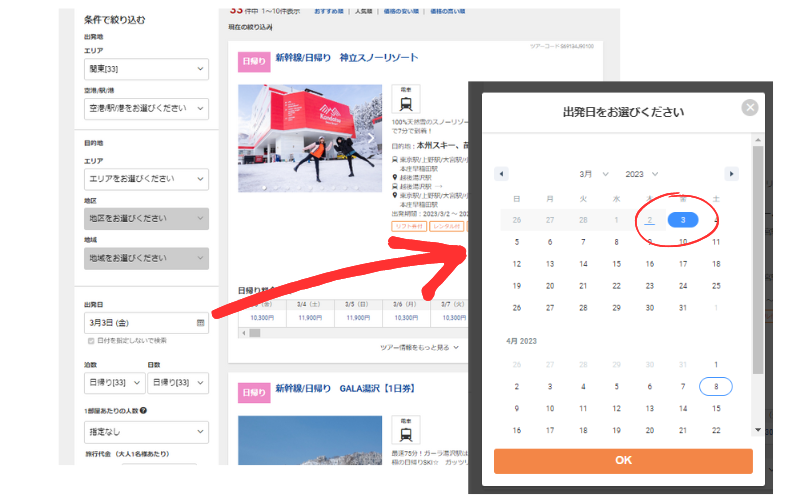The height and width of the screenshot is (500, 800).
Task: Select March 25 in calendar
Action: click(716, 286)
